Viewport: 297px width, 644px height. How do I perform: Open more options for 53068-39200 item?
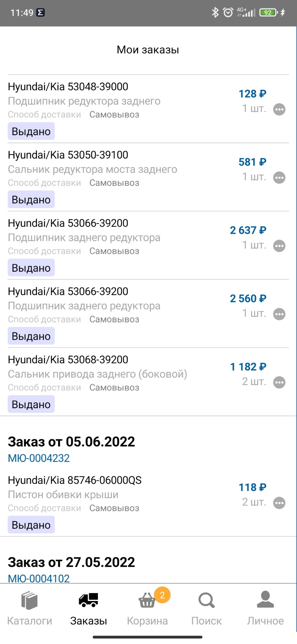(x=279, y=382)
